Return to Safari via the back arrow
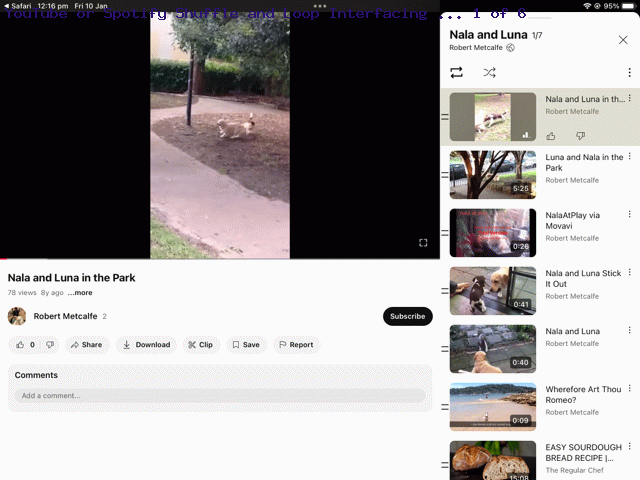Viewport: 640px width, 480px height. pyautogui.click(x=17, y=6)
